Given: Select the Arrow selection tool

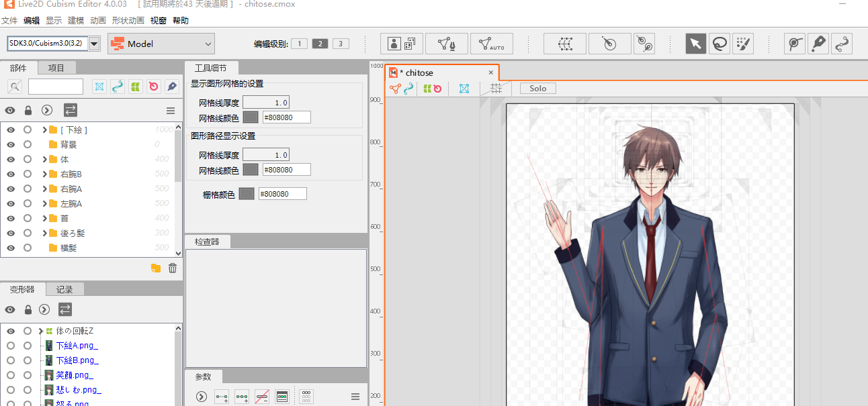Looking at the screenshot, I should 695,43.
